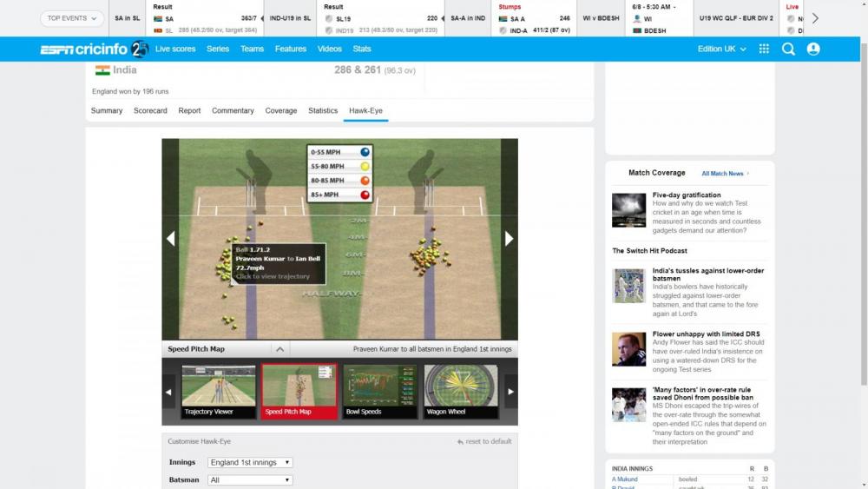868x489 pixels.
Task: Select Bowl Speeds thumbnail
Action: pyautogui.click(x=380, y=391)
